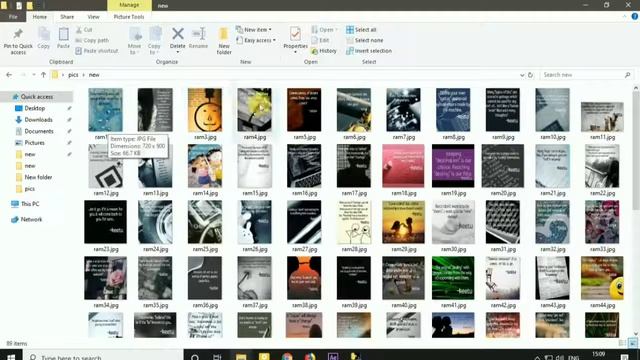Open New folder in navigation pane
The width and height of the screenshot is (640, 360).
pos(38,177)
